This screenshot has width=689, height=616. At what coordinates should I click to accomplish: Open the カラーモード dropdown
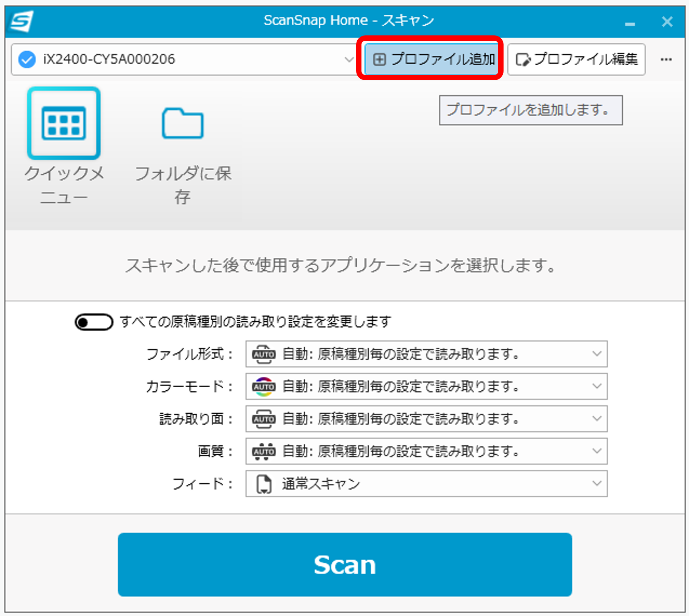point(596,387)
